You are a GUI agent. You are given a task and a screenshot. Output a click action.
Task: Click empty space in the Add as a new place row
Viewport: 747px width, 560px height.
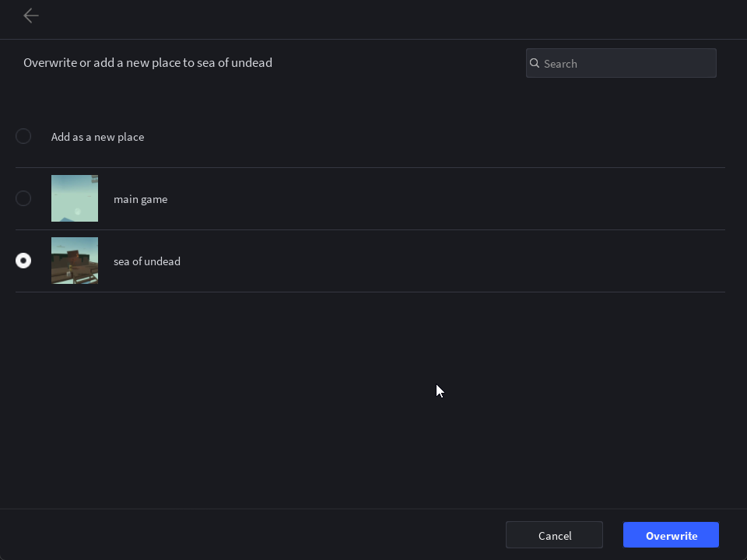(x=429, y=137)
